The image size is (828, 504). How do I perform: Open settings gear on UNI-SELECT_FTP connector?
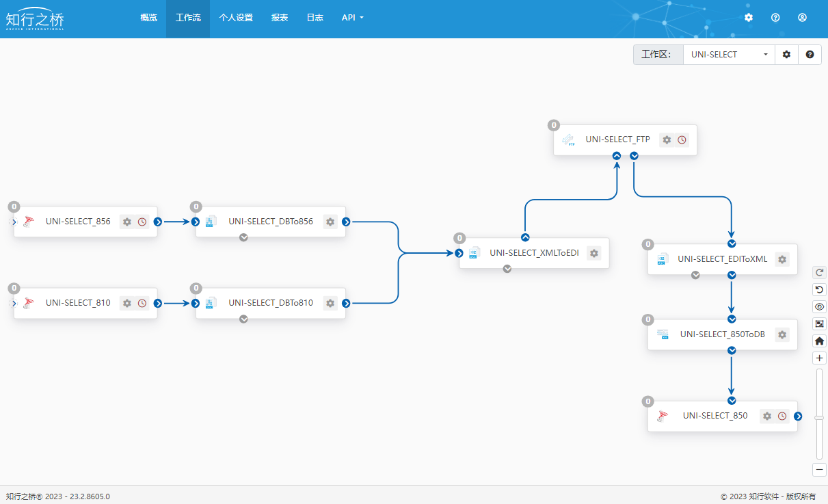[667, 140]
